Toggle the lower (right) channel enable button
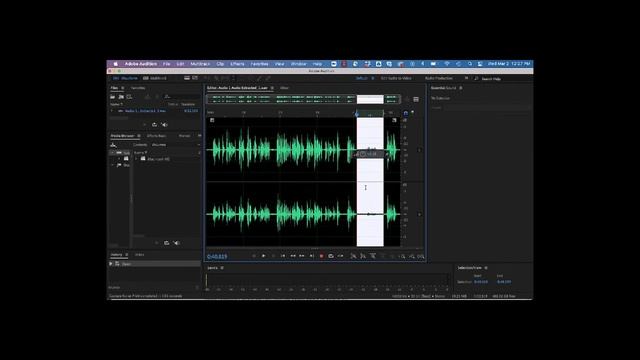This screenshot has height=360, width=640. [x=420, y=214]
